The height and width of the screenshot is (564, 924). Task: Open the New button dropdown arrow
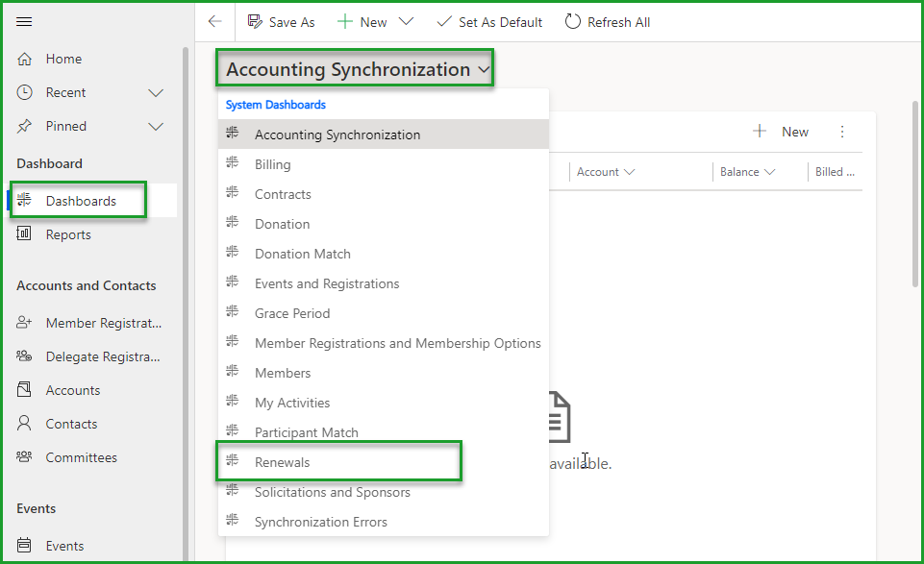(x=406, y=22)
